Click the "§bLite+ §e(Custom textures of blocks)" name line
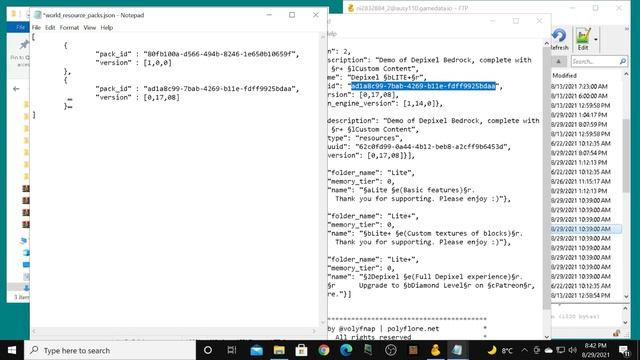The height and width of the screenshot is (360, 640). point(425,233)
